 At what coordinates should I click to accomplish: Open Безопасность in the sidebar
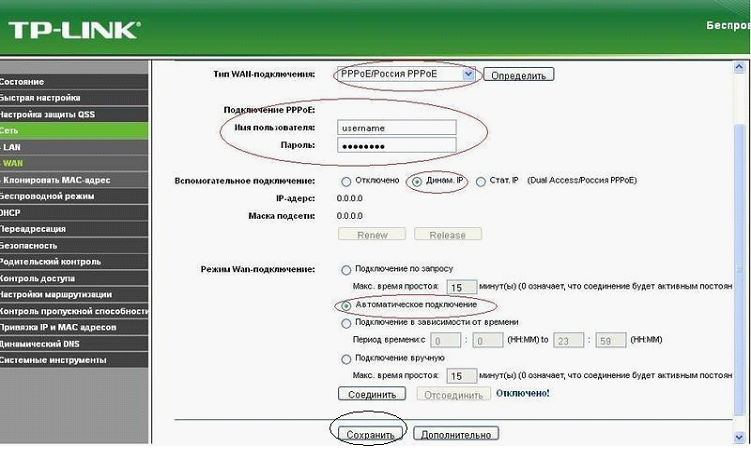coord(74,246)
